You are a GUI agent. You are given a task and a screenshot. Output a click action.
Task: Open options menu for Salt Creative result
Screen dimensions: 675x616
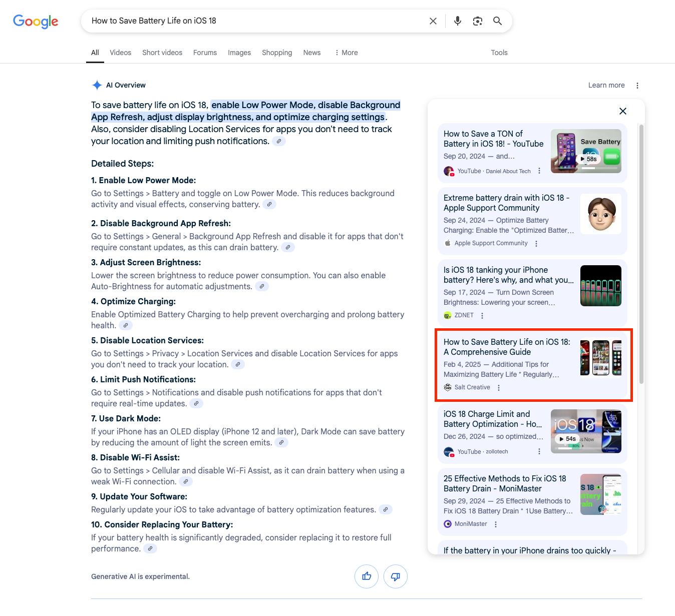coord(499,388)
